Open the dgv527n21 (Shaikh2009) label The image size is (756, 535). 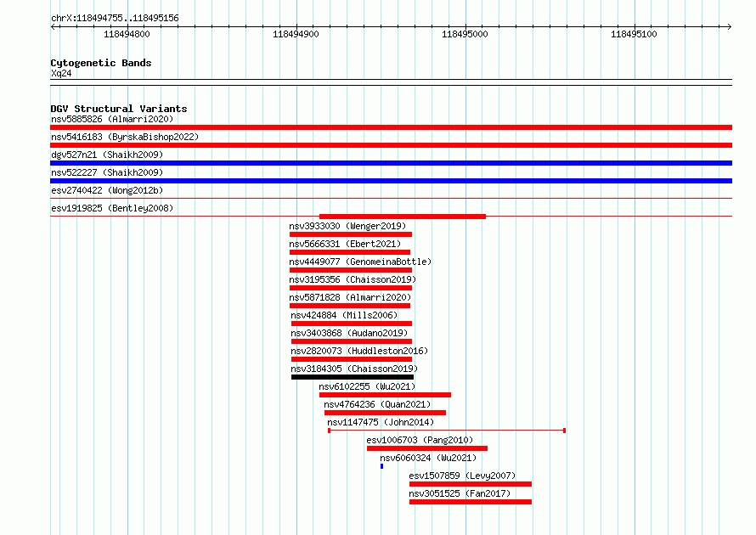click(x=107, y=155)
